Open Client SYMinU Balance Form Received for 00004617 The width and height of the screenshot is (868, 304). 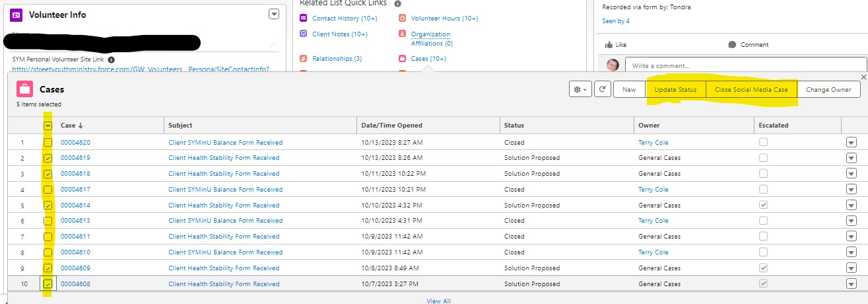[225, 190]
